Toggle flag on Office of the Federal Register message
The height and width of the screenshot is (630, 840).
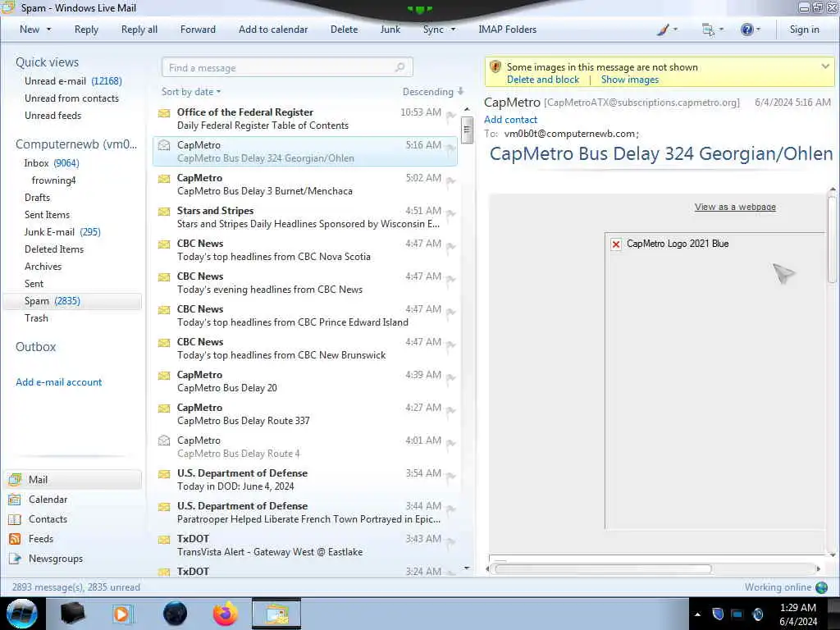(x=451, y=115)
